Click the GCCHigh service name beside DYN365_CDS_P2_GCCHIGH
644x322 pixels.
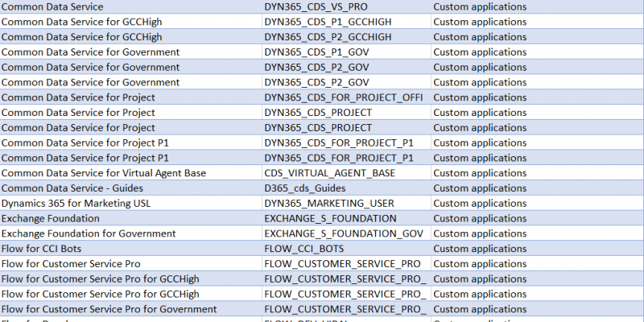tap(130, 36)
